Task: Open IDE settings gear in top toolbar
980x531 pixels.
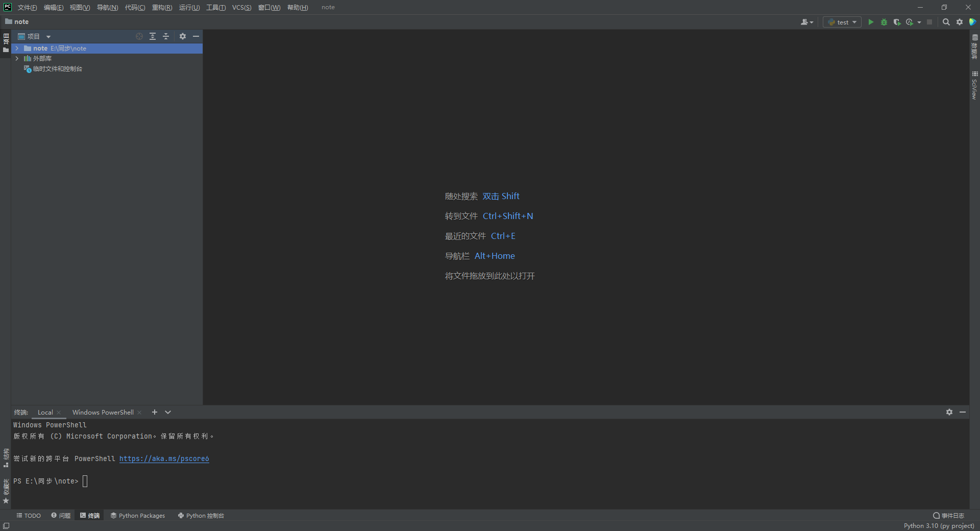Action: coord(960,22)
